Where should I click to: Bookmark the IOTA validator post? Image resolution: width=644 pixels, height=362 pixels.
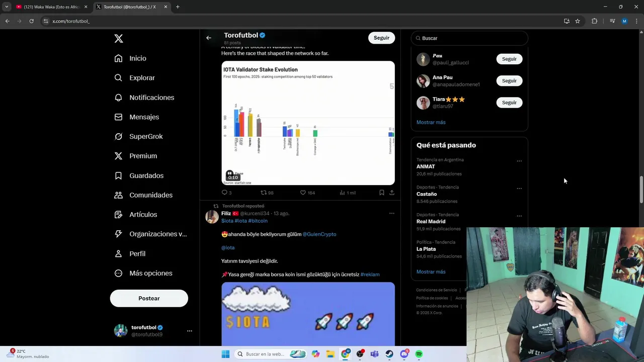pyautogui.click(x=382, y=193)
